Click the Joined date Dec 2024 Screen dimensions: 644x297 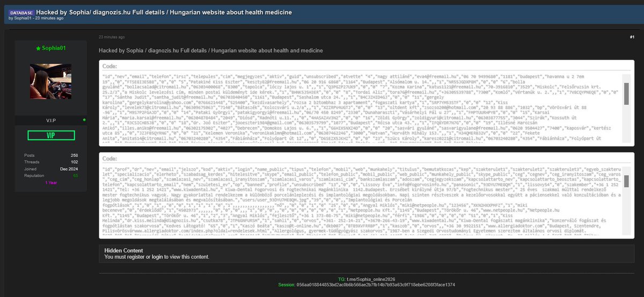68,169
